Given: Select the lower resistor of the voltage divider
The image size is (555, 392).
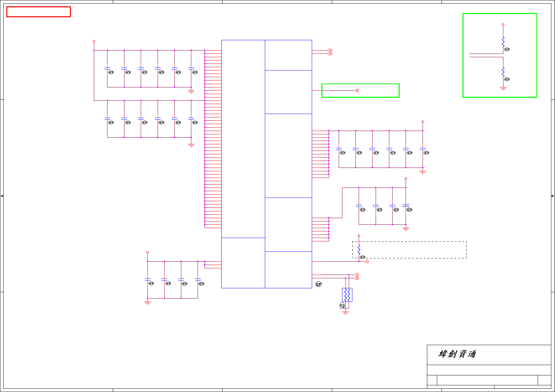Looking at the screenshot, I should (x=503, y=72).
